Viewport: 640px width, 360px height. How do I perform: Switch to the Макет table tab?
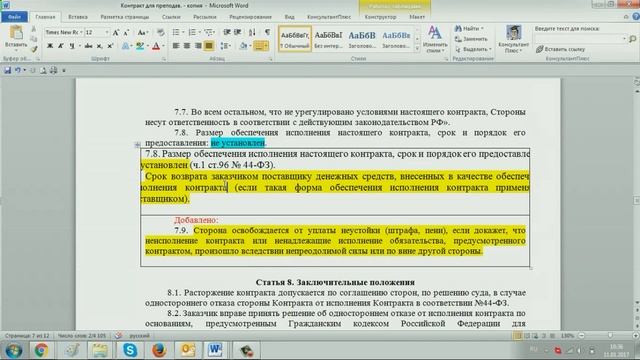417,17
